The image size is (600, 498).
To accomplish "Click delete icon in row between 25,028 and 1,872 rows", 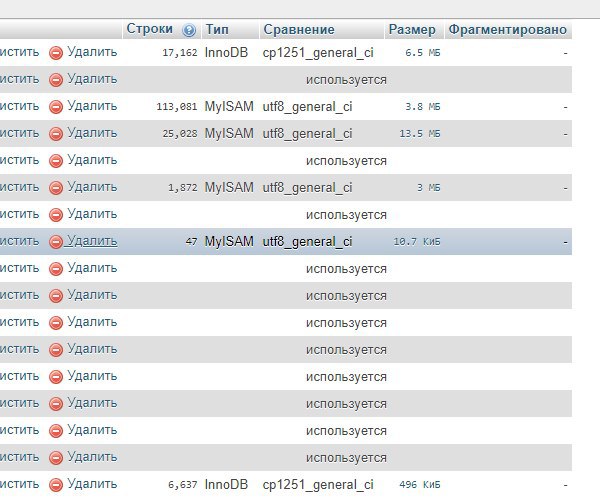I will coord(56,161).
